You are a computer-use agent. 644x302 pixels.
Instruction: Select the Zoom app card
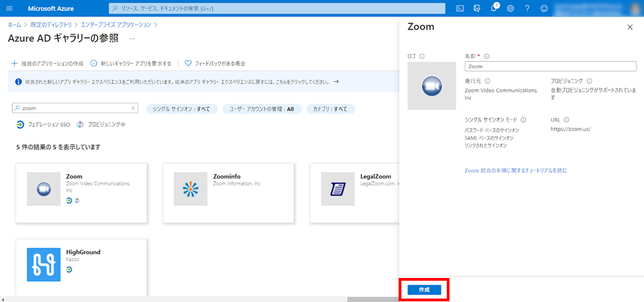pyautogui.click(x=81, y=194)
